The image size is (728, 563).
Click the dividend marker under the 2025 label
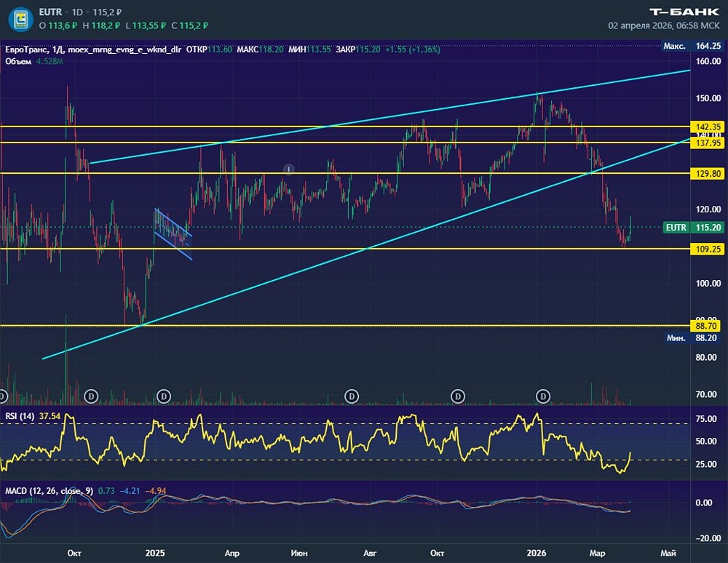(165, 396)
